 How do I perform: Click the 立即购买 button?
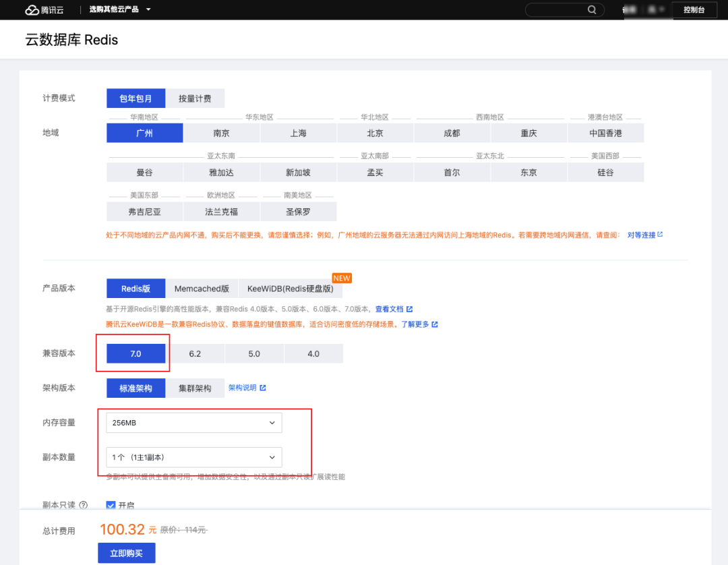point(126,553)
